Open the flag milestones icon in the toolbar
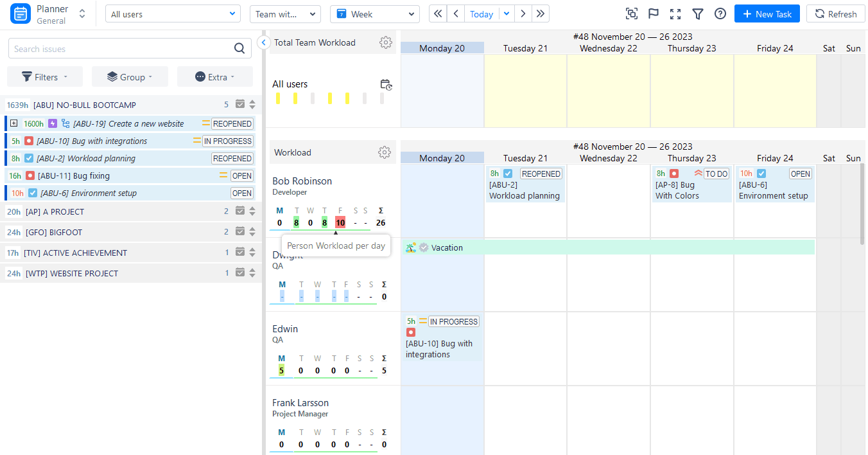The height and width of the screenshot is (455, 868). click(x=653, y=13)
